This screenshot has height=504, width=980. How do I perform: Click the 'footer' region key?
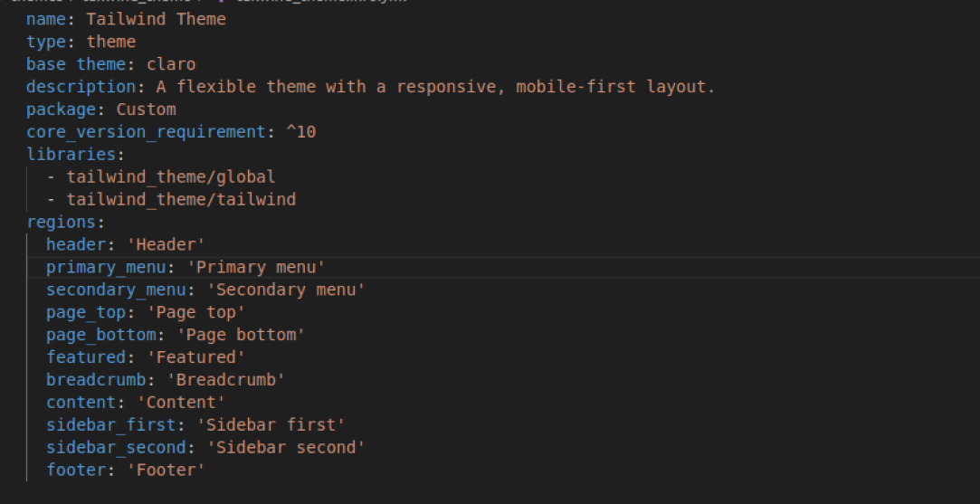76,470
